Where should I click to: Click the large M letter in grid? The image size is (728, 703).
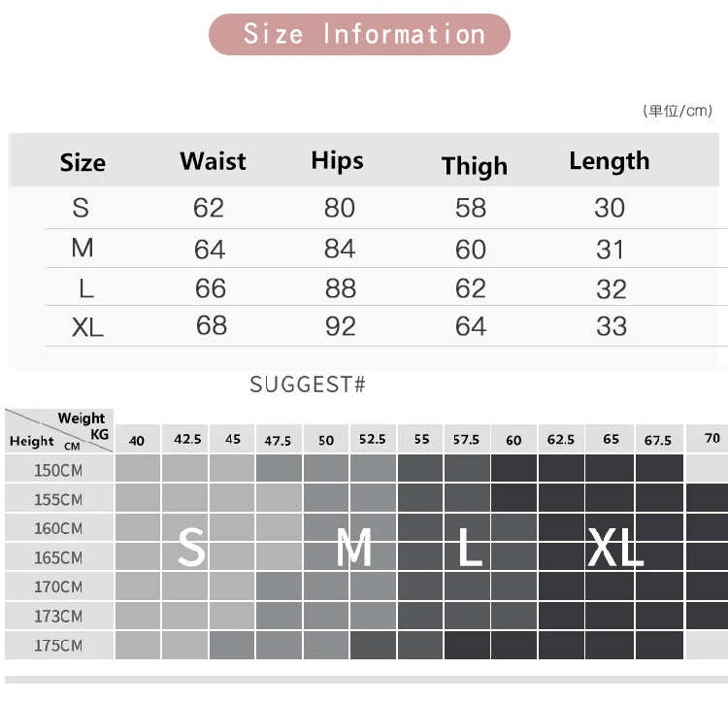click(353, 548)
